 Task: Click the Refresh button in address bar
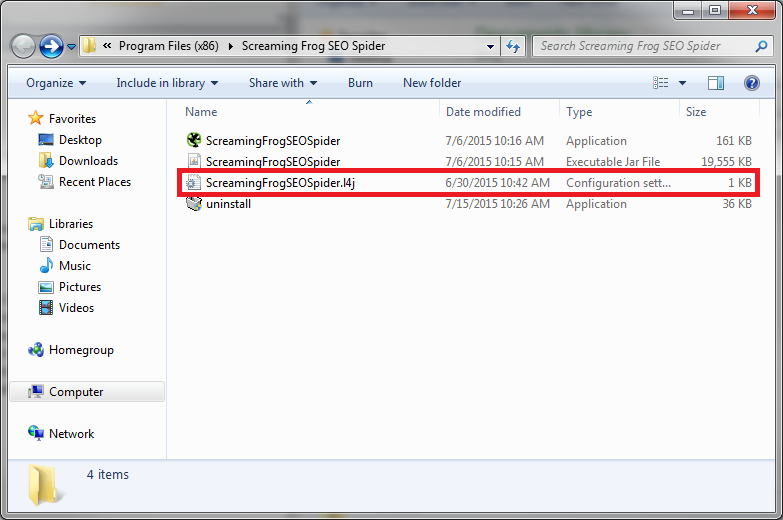[513, 46]
